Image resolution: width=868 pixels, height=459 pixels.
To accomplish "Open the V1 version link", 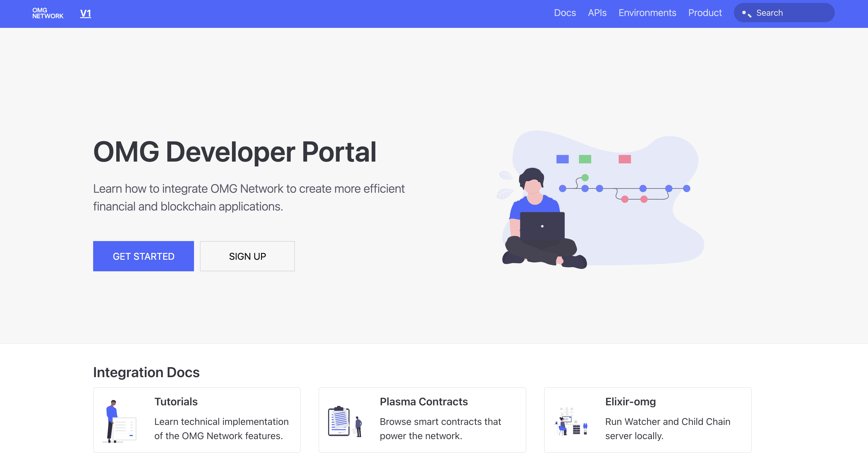I will 86,13.
